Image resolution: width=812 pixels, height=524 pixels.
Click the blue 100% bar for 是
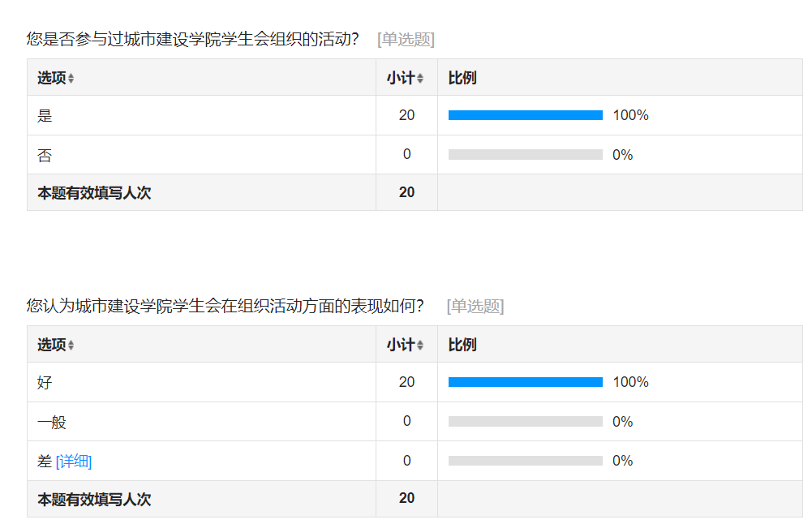pos(525,115)
